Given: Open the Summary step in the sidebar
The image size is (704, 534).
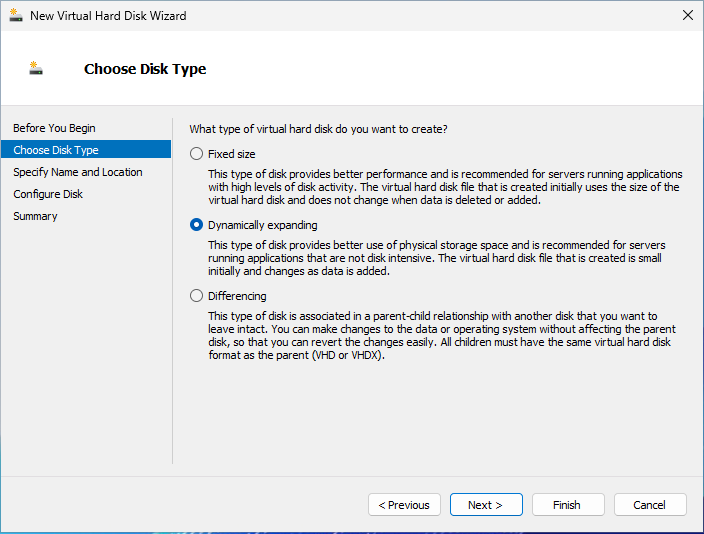Looking at the screenshot, I should (35, 216).
